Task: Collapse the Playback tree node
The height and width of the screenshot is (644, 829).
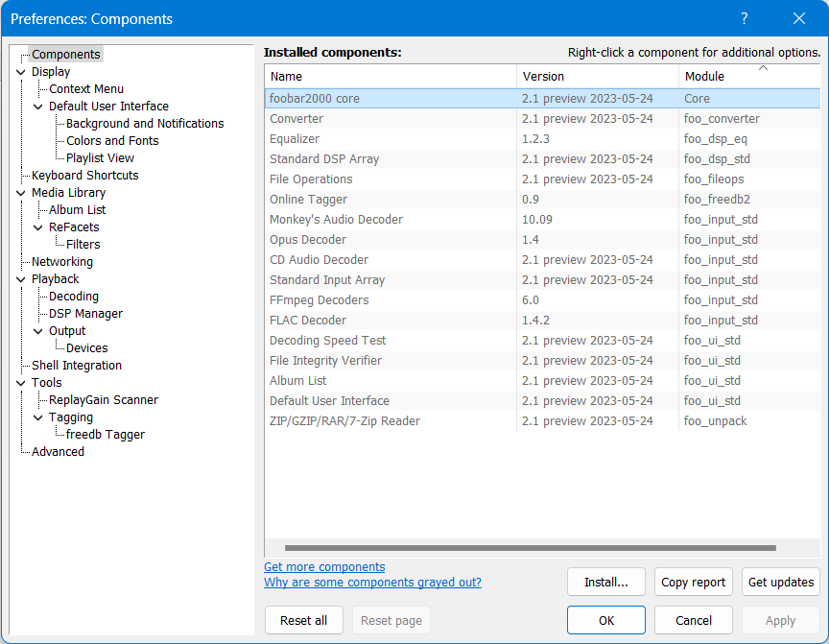Action: 20,279
